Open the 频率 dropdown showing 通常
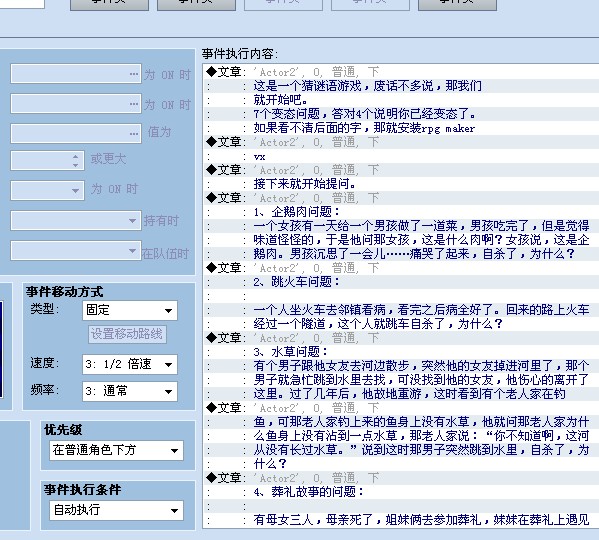Image resolution: width=599 pixels, height=540 pixels. (130, 391)
